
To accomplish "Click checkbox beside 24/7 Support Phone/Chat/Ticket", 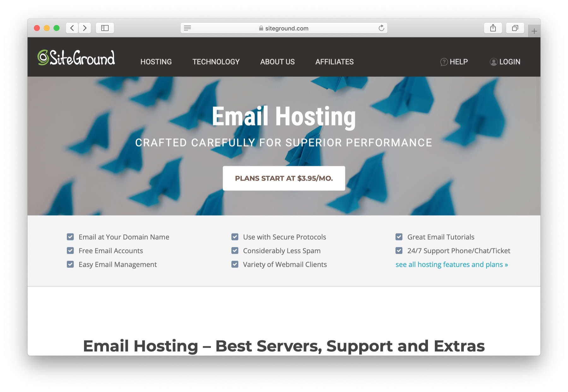I will [399, 251].
